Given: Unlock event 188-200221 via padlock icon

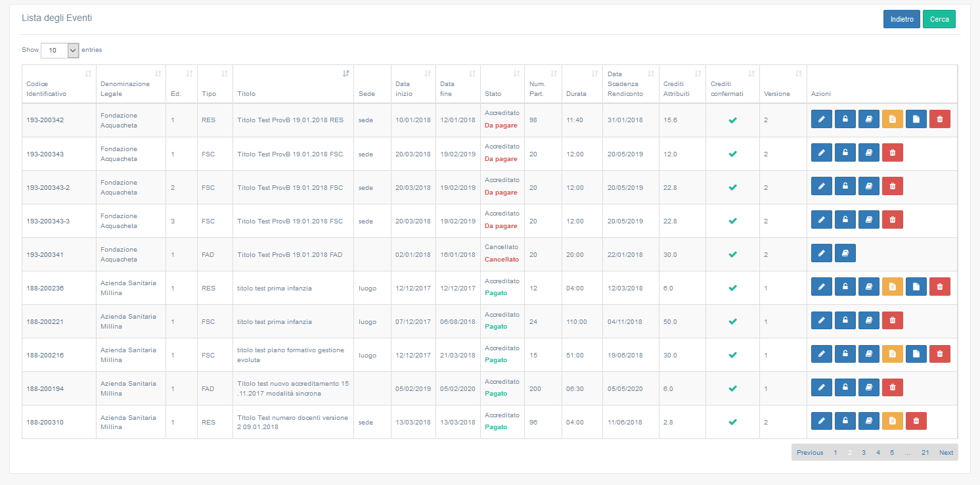Looking at the screenshot, I should coord(845,320).
